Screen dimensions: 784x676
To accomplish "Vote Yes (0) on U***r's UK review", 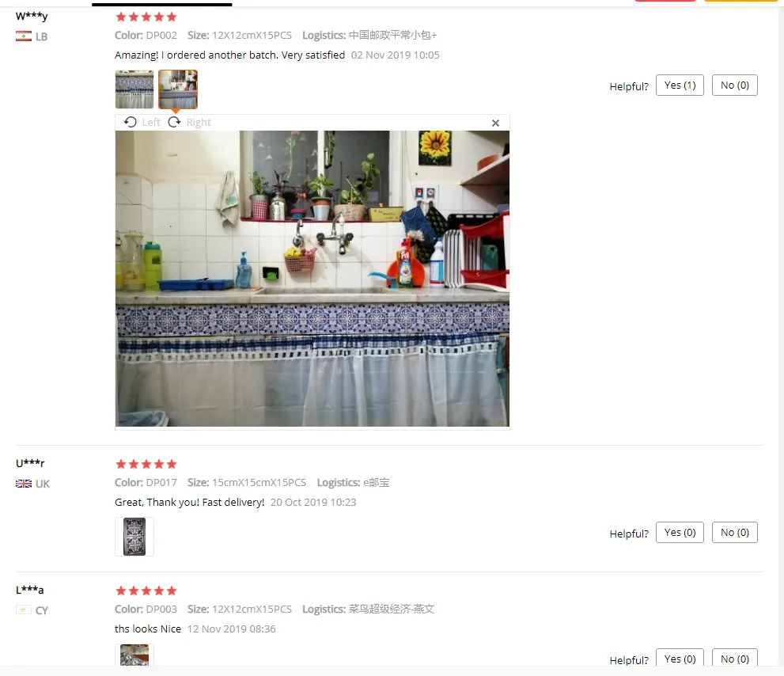I will click(x=680, y=533).
